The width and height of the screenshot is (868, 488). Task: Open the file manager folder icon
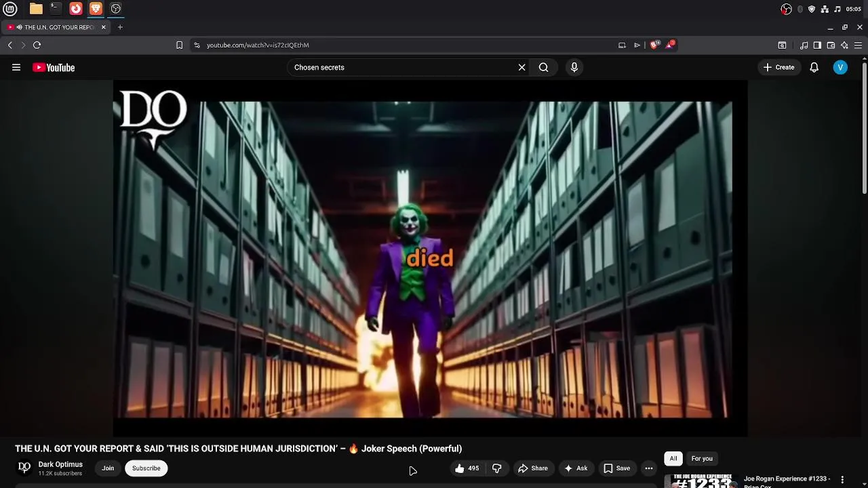pyautogui.click(x=36, y=9)
